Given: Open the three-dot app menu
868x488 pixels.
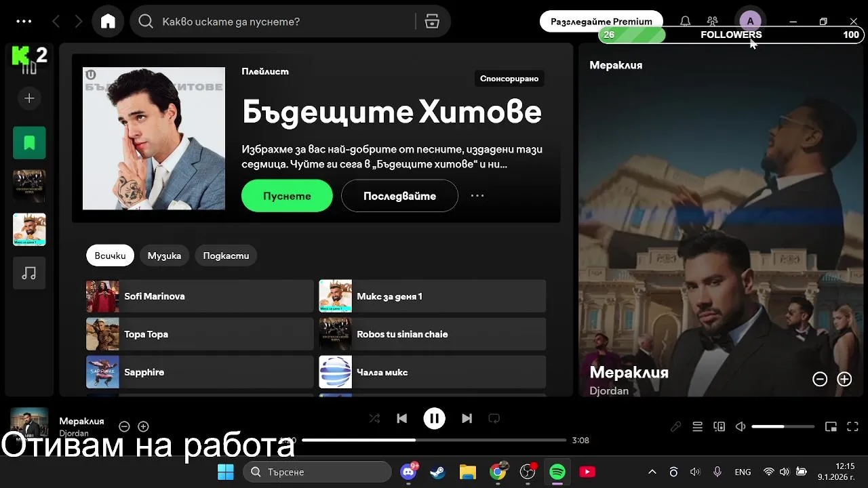Looking at the screenshot, I should click(x=24, y=21).
